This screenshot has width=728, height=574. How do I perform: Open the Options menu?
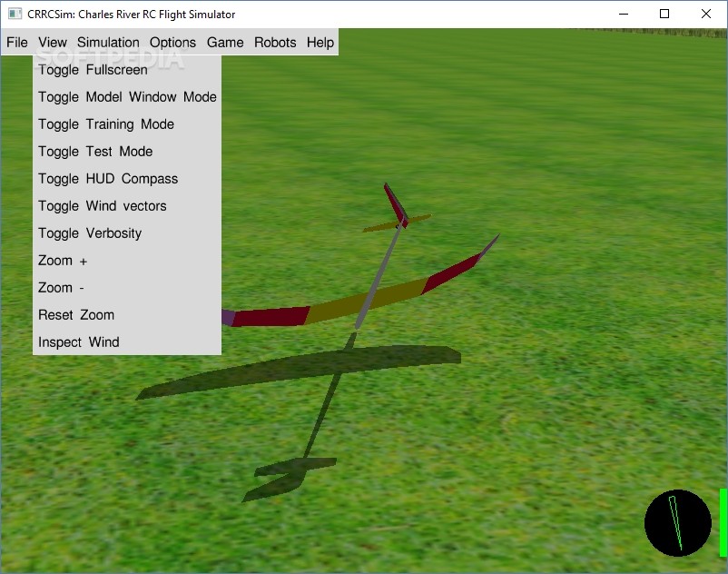point(172,43)
